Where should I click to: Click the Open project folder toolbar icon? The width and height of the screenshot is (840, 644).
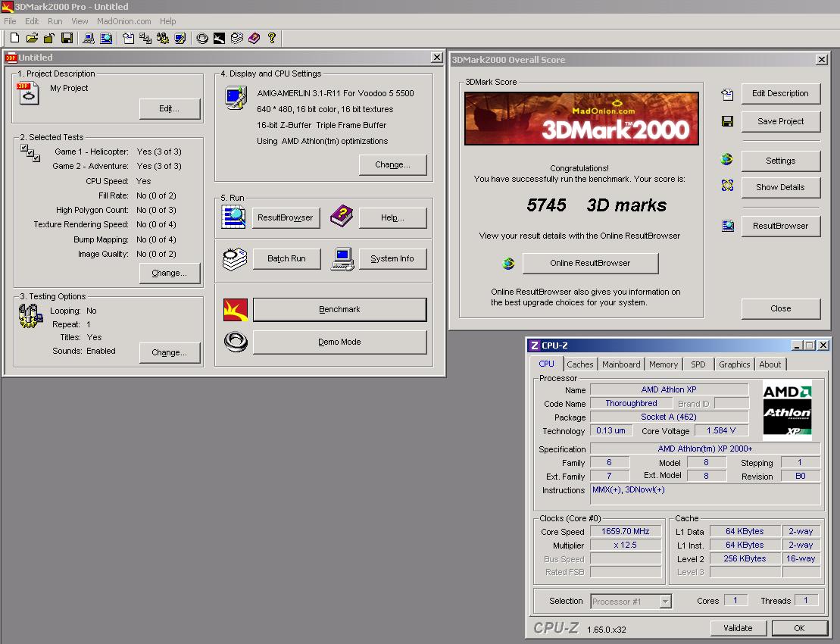click(x=32, y=38)
